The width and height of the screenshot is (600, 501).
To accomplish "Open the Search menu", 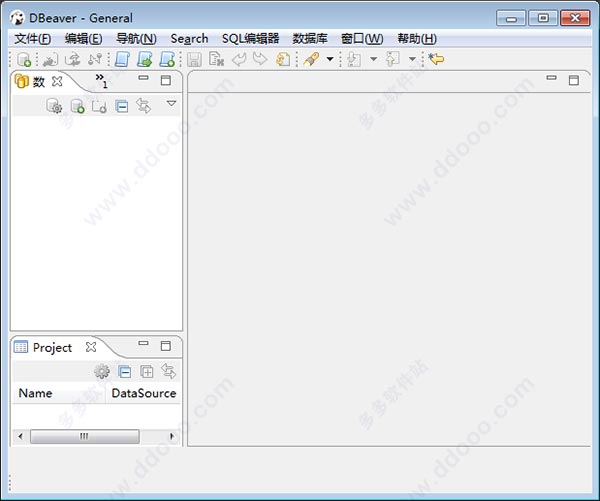I will pos(189,39).
